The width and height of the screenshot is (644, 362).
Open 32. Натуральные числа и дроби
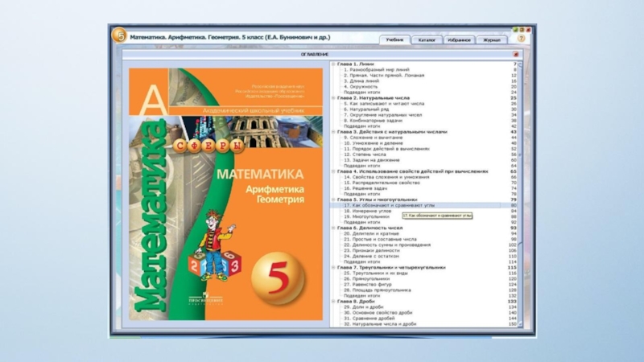click(380, 324)
